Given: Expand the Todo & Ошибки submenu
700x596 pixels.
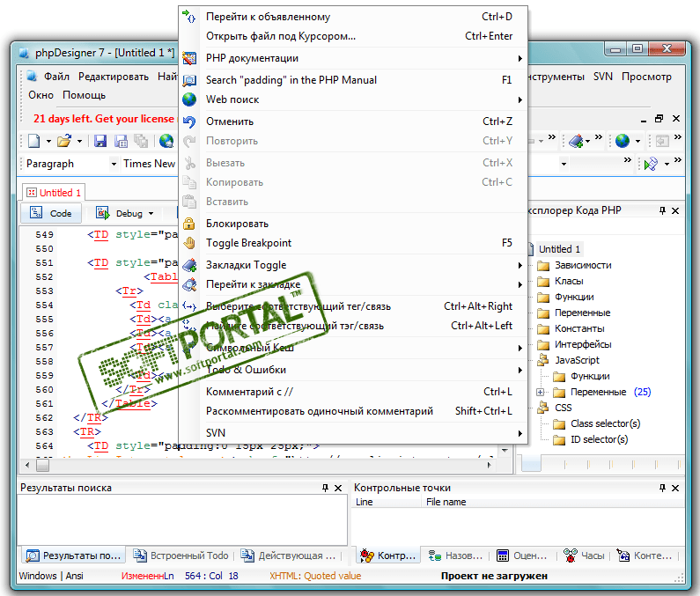Looking at the screenshot, I should [x=520, y=370].
